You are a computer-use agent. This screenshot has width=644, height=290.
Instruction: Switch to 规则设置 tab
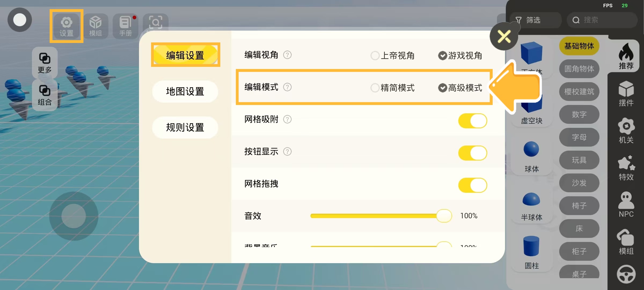coord(185,128)
